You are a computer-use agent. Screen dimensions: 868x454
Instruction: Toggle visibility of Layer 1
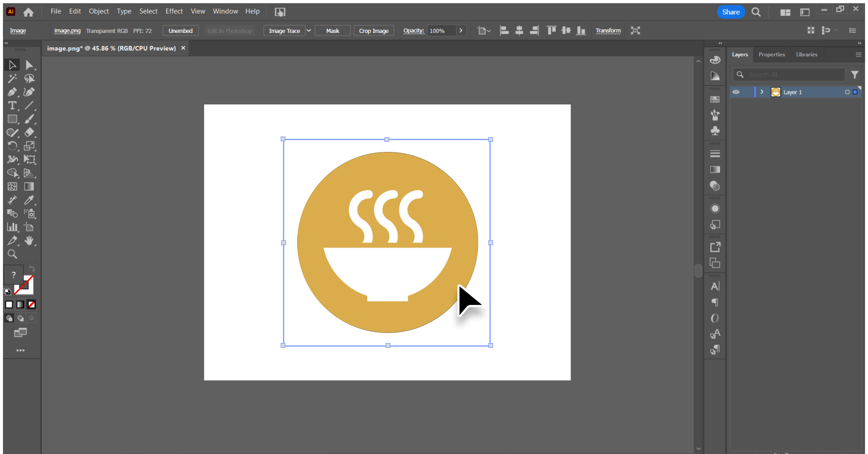736,92
